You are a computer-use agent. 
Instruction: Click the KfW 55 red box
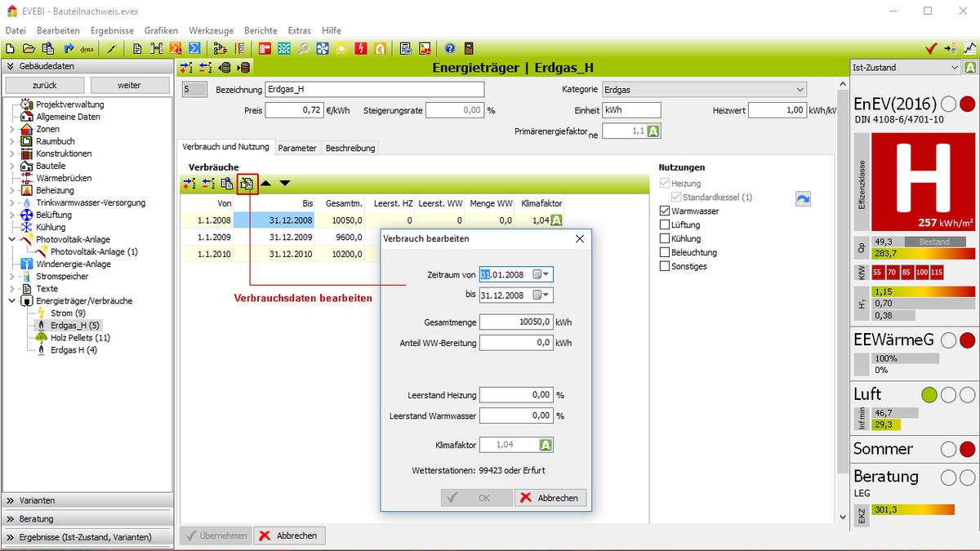(x=877, y=272)
